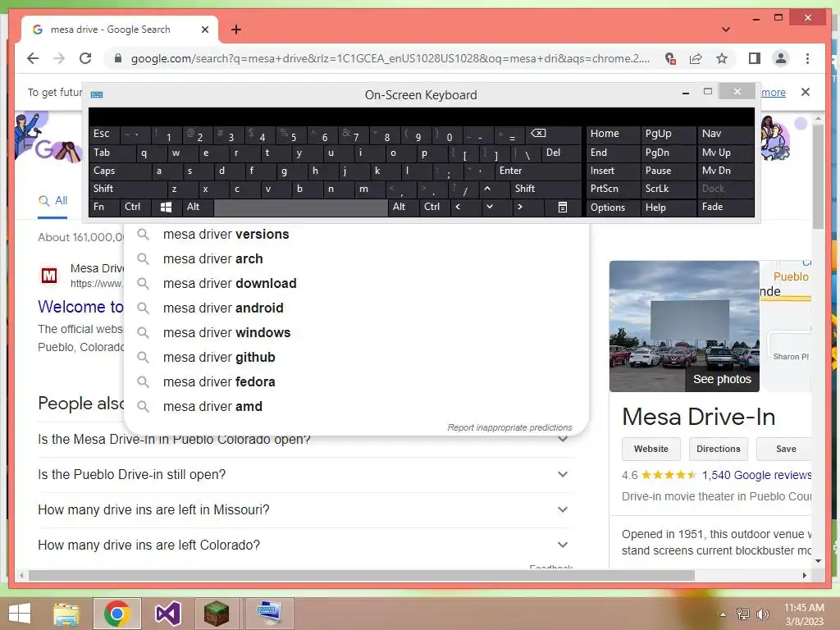Click the Chrome address bar URL
Screen dimensions: 840x630
(x=390, y=58)
